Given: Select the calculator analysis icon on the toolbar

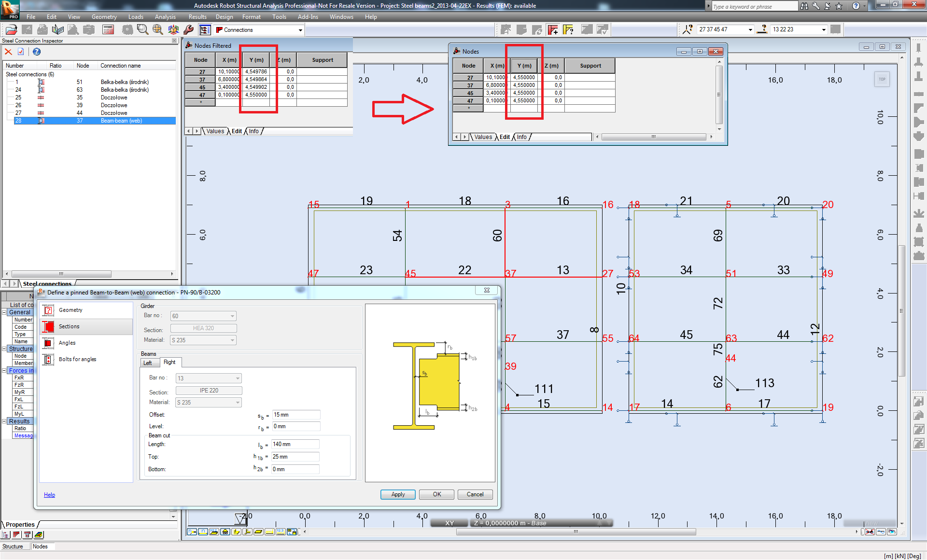Looking at the screenshot, I should tap(108, 29).
